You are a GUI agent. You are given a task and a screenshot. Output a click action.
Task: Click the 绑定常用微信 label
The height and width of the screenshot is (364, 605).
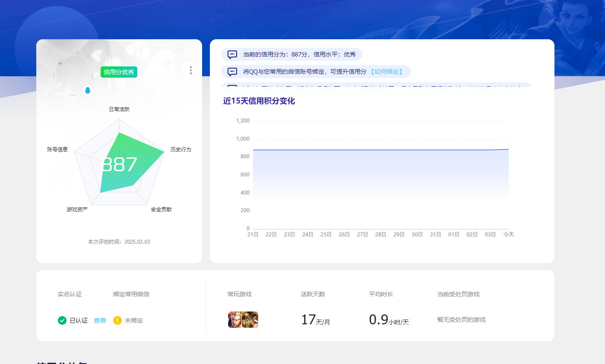pos(131,294)
